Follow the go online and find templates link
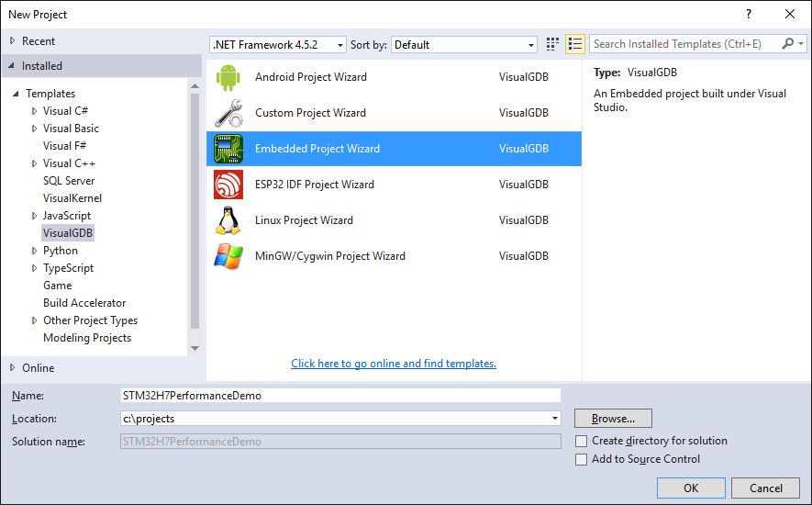Screen dimensions: 812x505 tap(394, 364)
